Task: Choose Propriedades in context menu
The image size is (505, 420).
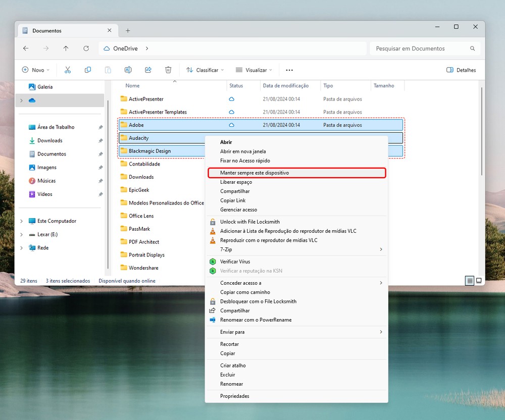Action: 234,396
